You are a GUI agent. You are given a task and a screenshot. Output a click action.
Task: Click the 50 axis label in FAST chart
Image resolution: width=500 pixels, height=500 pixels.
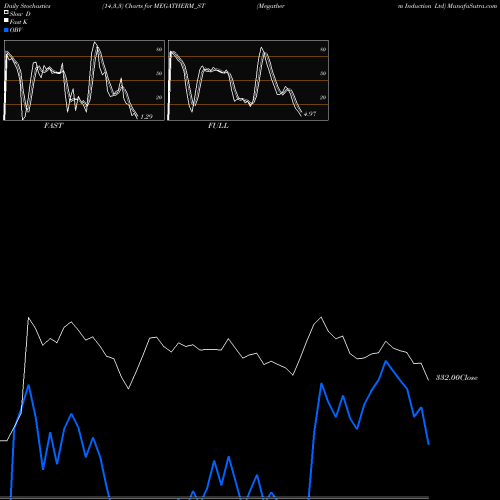(159, 74)
